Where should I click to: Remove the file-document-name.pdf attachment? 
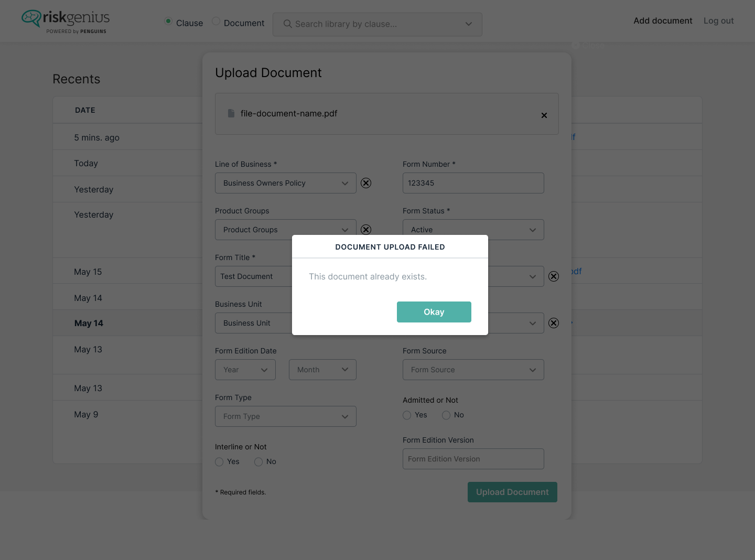[x=544, y=115]
